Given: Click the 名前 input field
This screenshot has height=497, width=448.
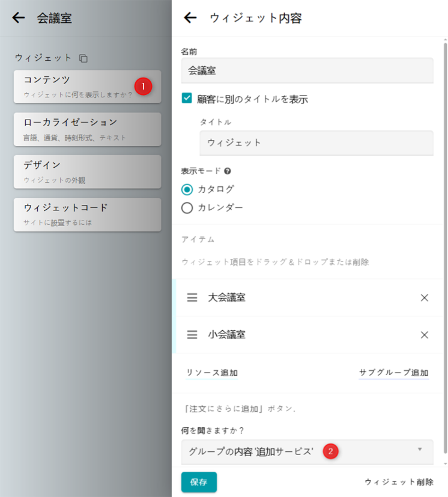Looking at the screenshot, I should click(307, 70).
